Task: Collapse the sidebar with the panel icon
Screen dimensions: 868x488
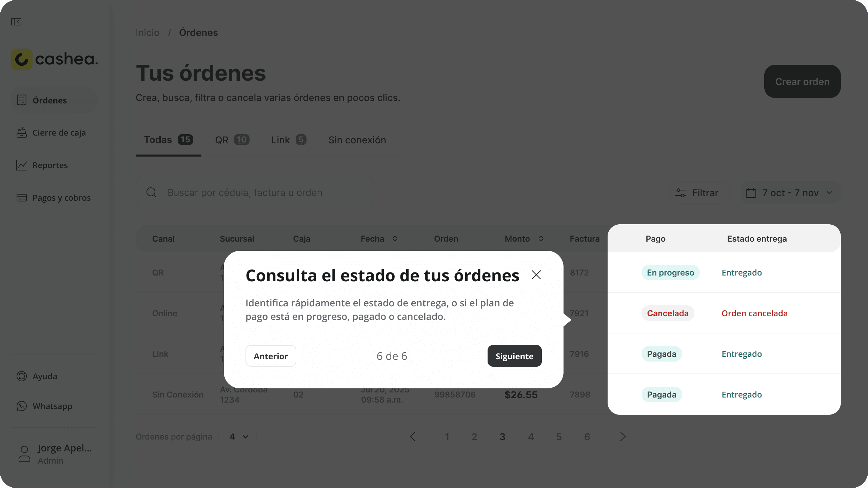Action: (x=16, y=22)
